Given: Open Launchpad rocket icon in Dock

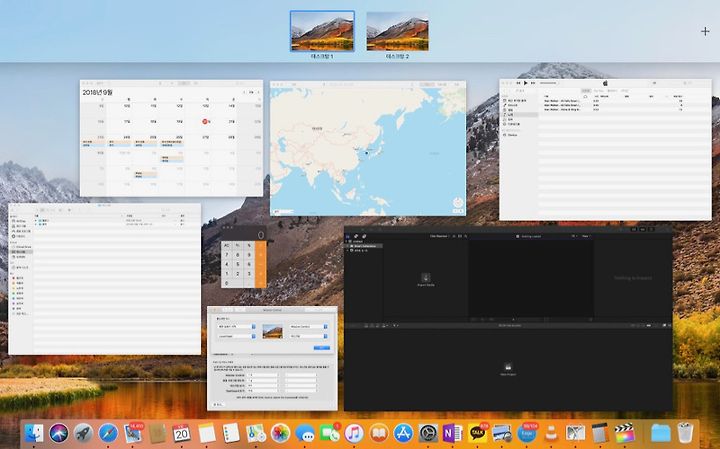Looking at the screenshot, I should [84, 433].
